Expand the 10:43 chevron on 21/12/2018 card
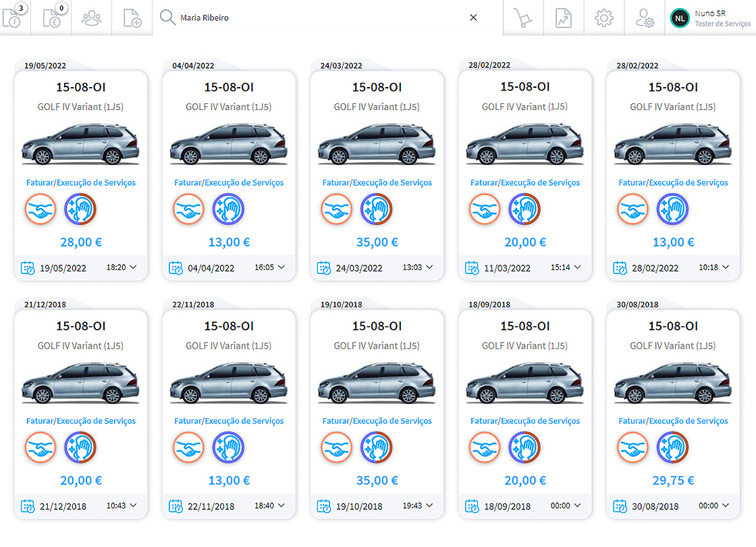Viewport: 756px width, 547px height. coord(133,505)
